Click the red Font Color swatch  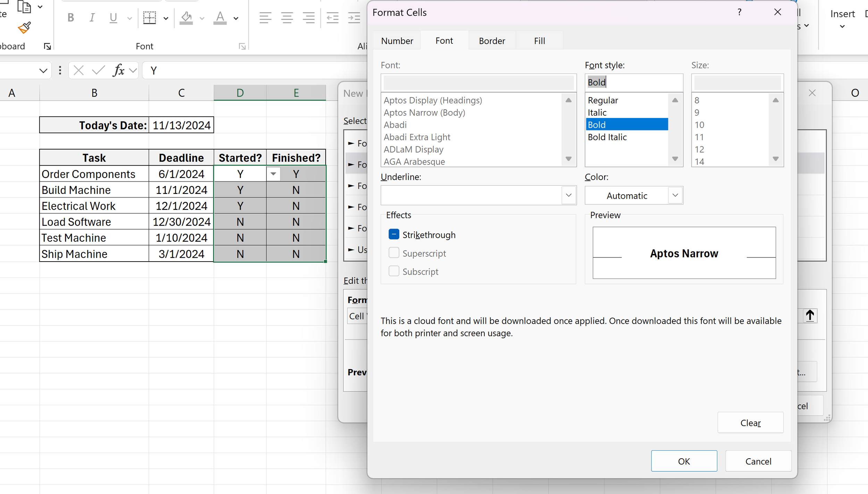(220, 23)
